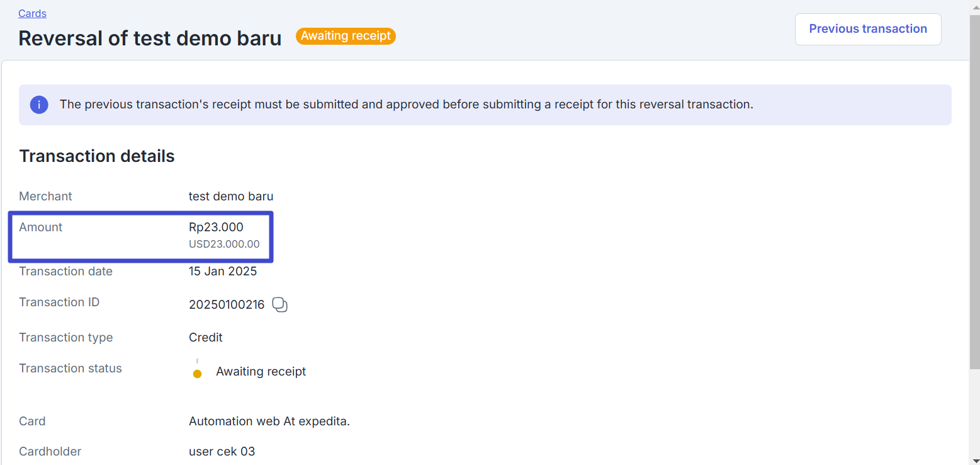Click the page title Reversal of test demo baru
Image resolution: width=980 pixels, height=465 pixels.
point(150,38)
